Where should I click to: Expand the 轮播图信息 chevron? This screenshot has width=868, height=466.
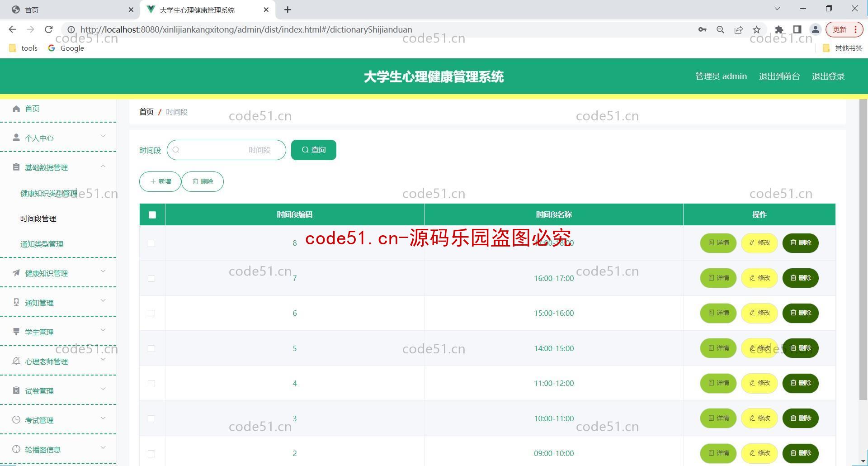[x=103, y=447]
